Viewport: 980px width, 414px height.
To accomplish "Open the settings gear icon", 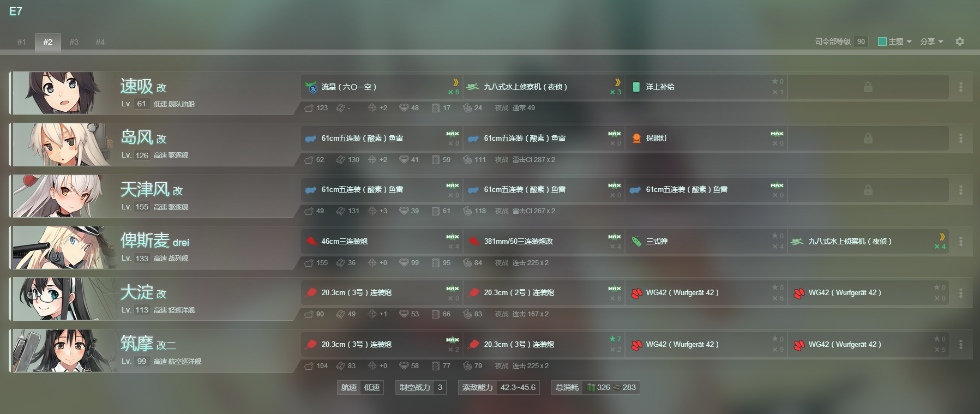I will (x=960, y=41).
